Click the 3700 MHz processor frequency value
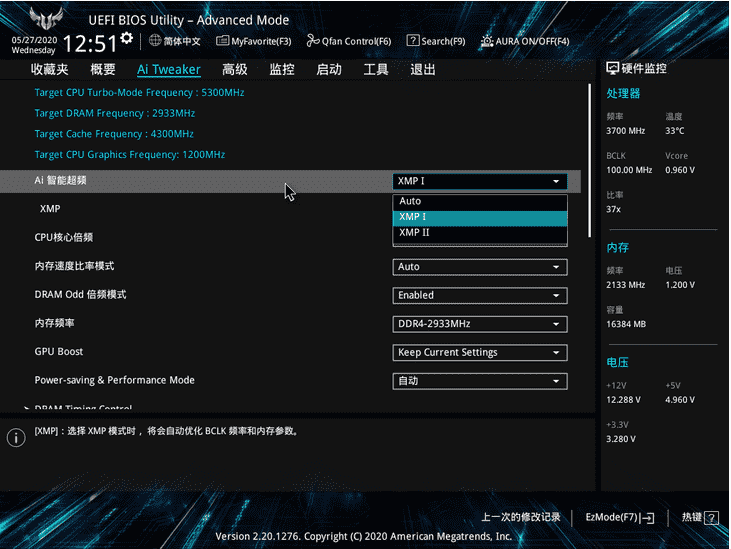Screen dimensions: 731x549 coord(626,131)
